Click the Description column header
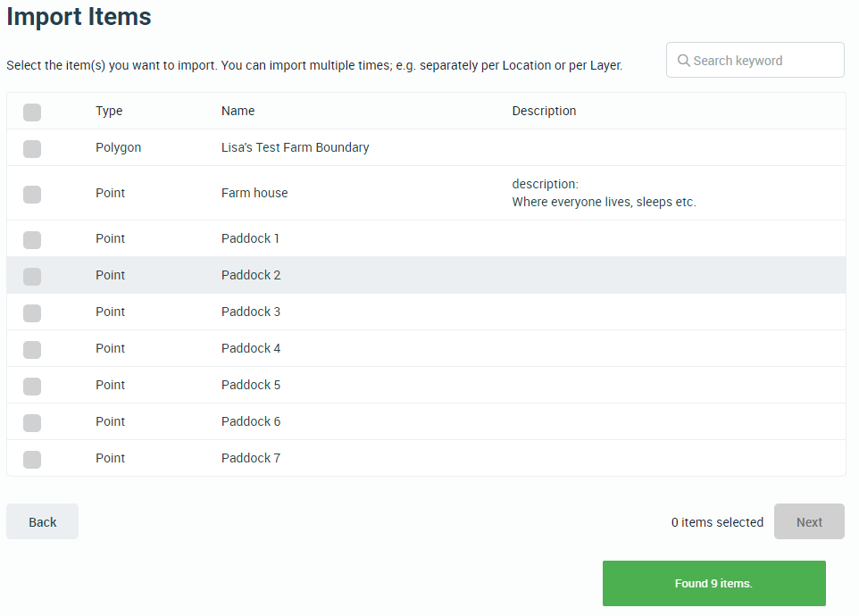This screenshot has width=859, height=616. [544, 112]
